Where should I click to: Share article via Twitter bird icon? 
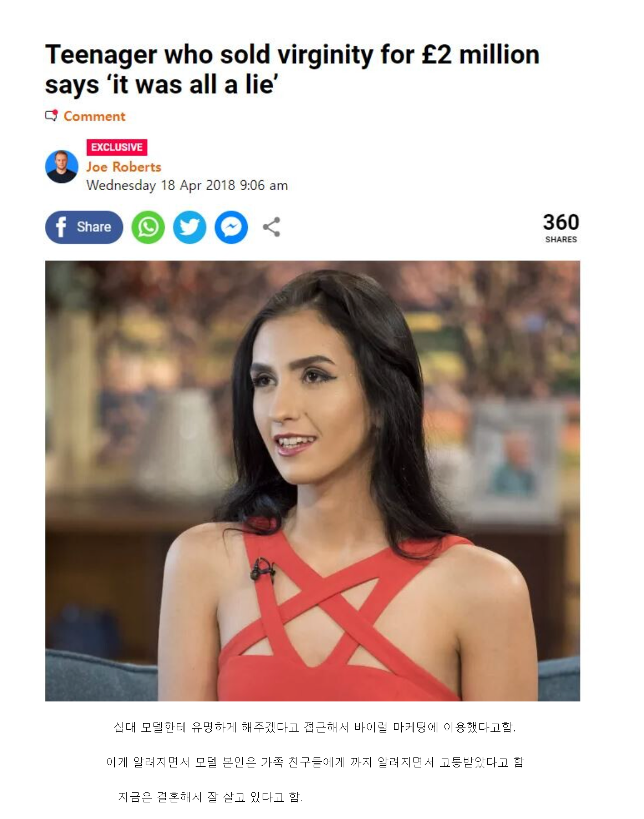click(190, 227)
